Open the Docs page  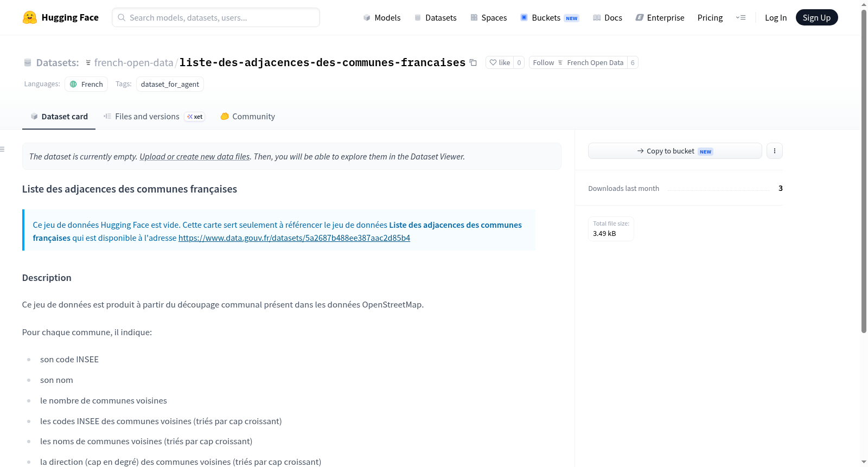coord(607,17)
